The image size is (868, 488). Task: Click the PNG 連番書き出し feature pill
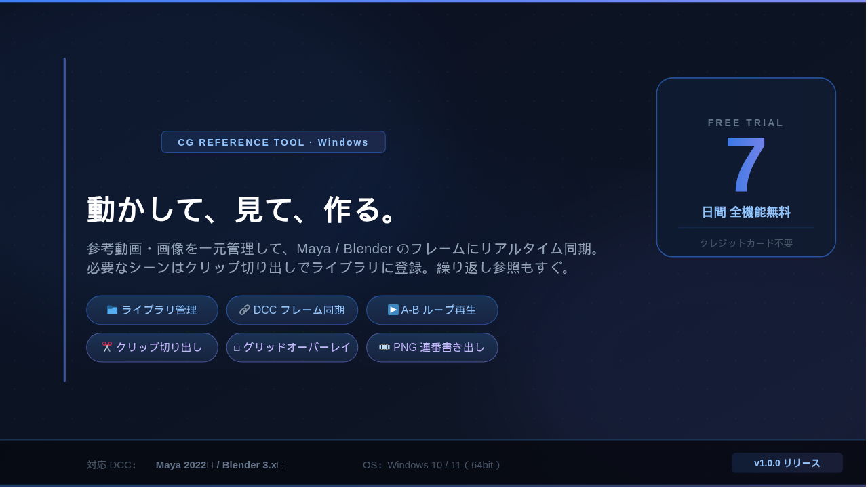[432, 347]
